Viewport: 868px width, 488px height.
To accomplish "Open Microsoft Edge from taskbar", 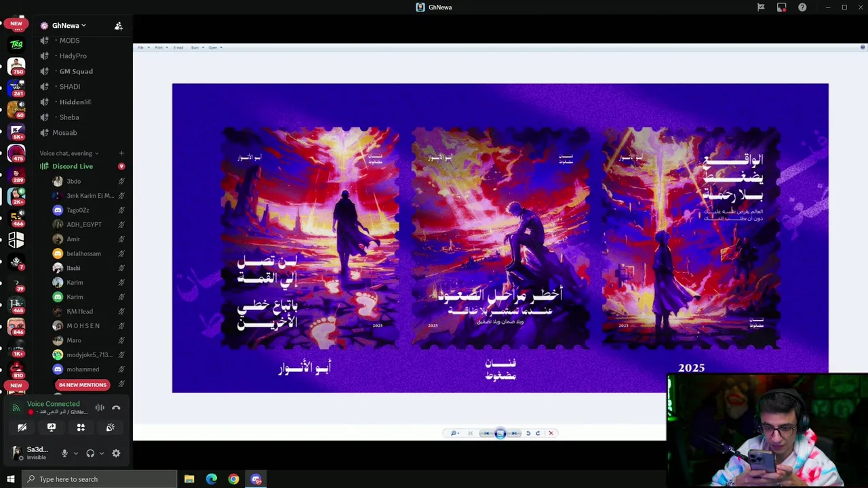I will click(212, 479).
